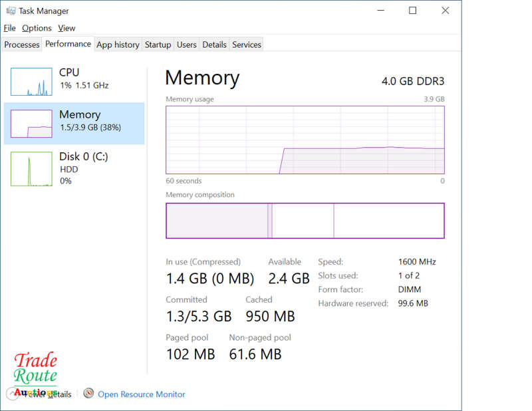Select the Disk 0 (C:) entry
The image size is (532, 411).
pyautogui.click(x=74, y=169)
